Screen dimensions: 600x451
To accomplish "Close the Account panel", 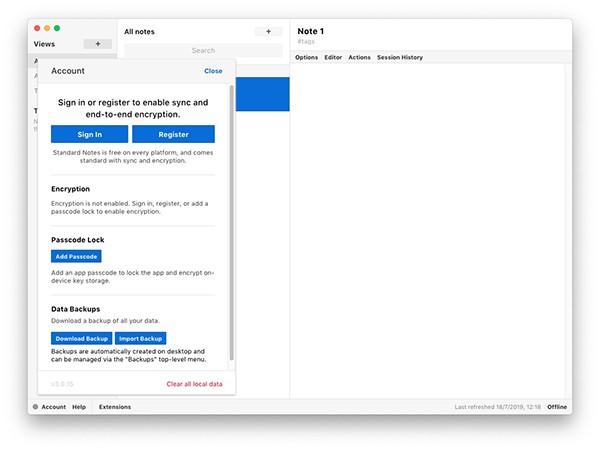I will [213, 71].
